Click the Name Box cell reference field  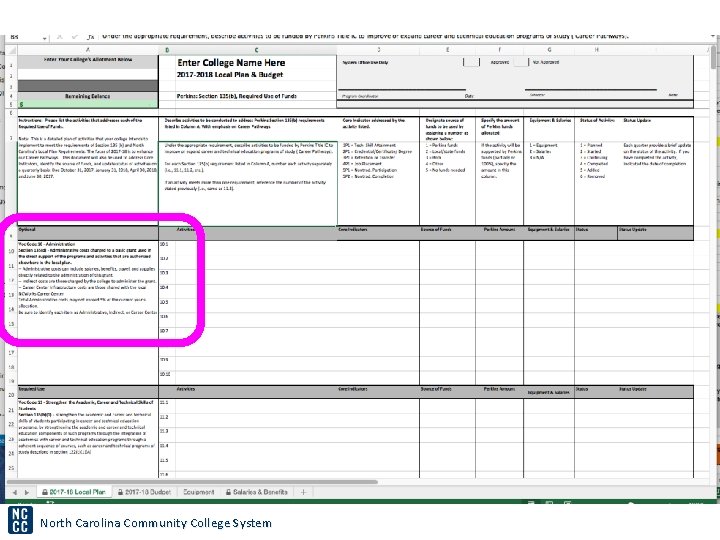coord(23,36)
